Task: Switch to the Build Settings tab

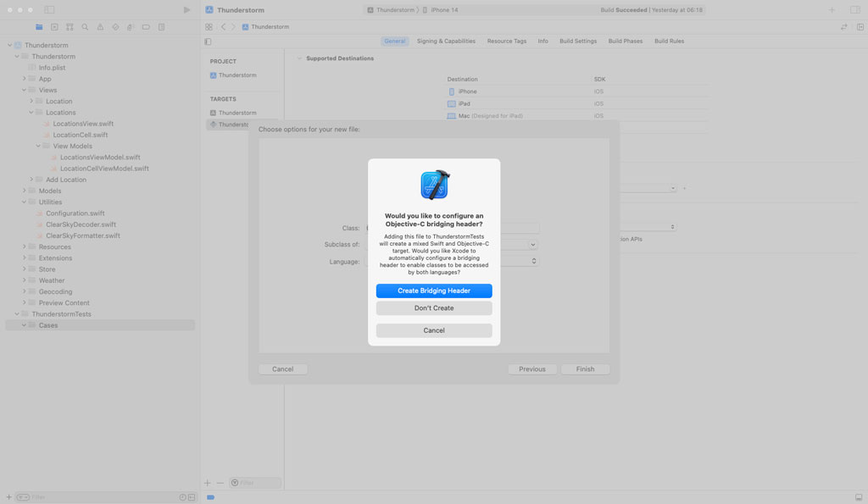Action: point(577,40)
